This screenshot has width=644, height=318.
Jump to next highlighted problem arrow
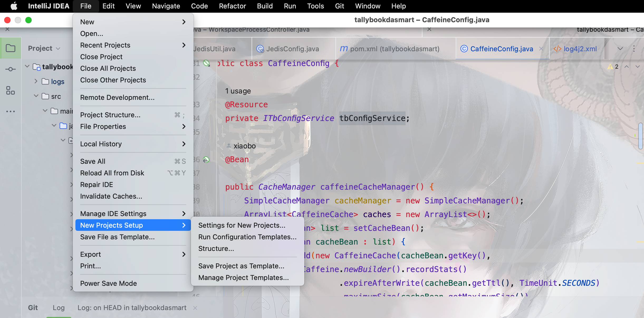click(638, 67)
